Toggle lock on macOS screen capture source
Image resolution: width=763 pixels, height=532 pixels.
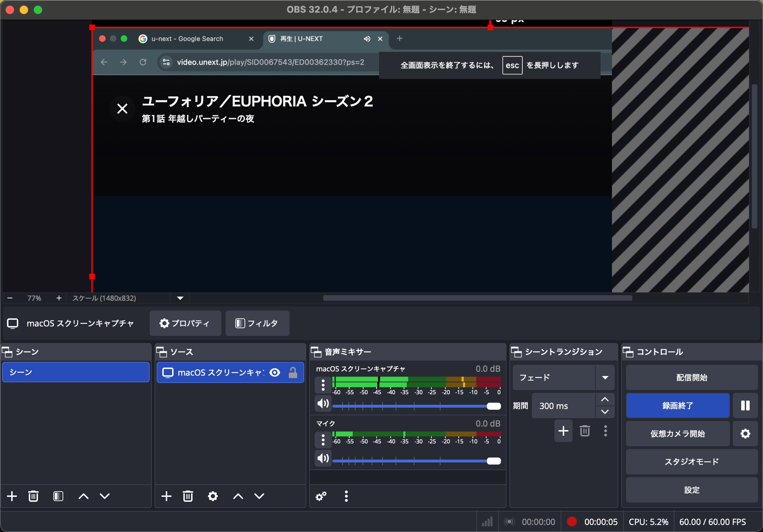293,372
